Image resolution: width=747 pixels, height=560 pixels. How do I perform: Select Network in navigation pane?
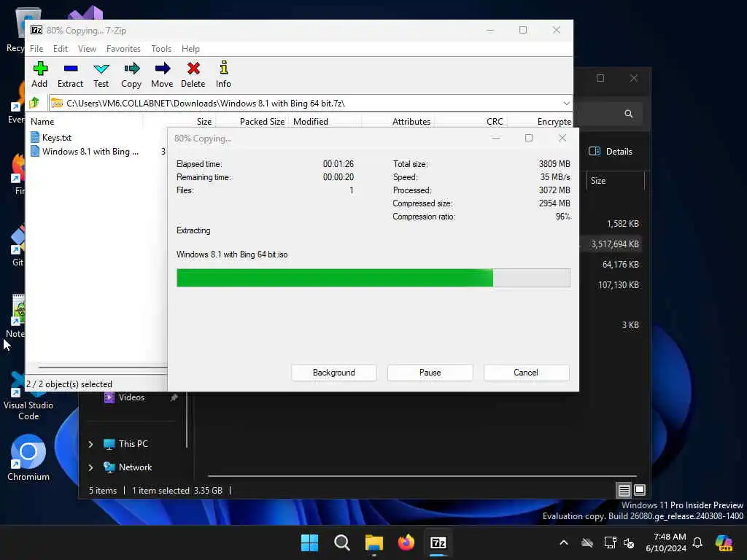pos(135,467)
